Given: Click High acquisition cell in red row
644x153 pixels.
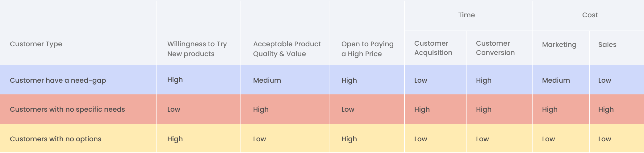Looking at the screenshot, I should pos(422,110).
